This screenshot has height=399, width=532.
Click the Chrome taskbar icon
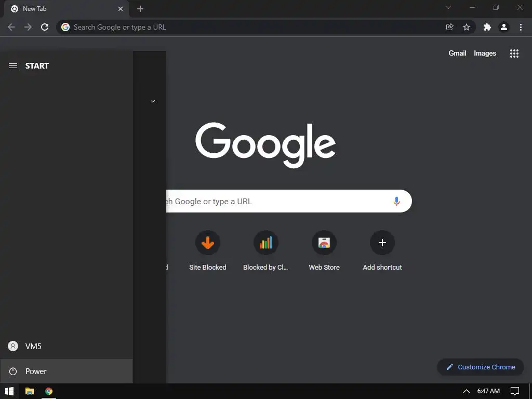click(49, 391)
